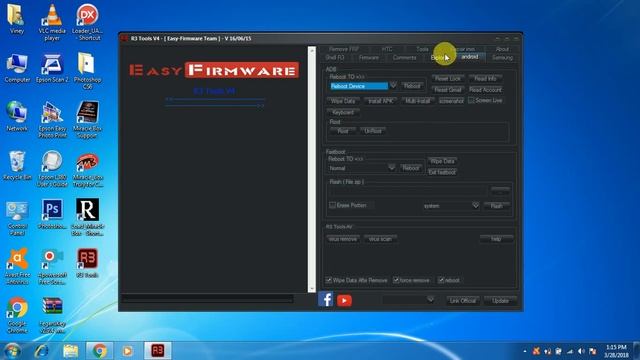Open Control Panel desktop icon
The height and width of the screenshot is (360, 640).
click(x=17, y=218)
